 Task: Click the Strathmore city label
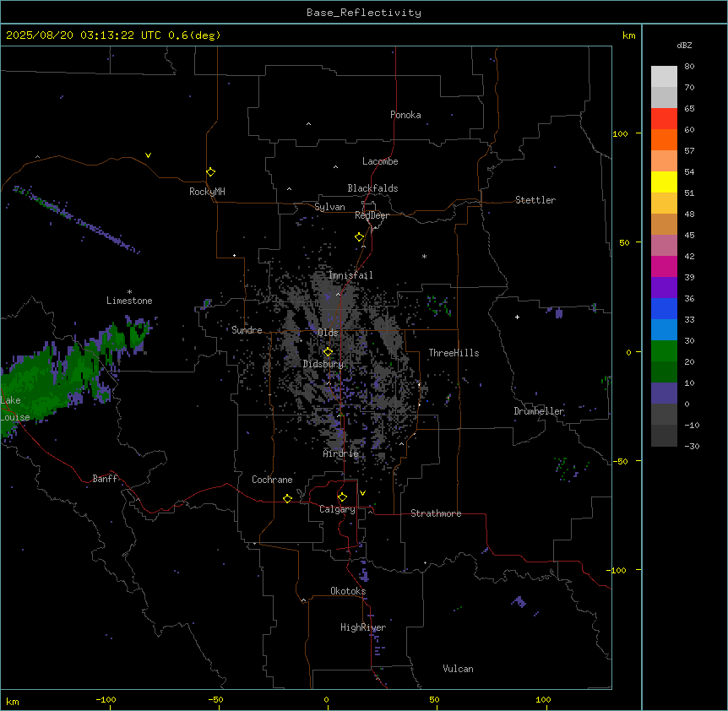(436, 513)
